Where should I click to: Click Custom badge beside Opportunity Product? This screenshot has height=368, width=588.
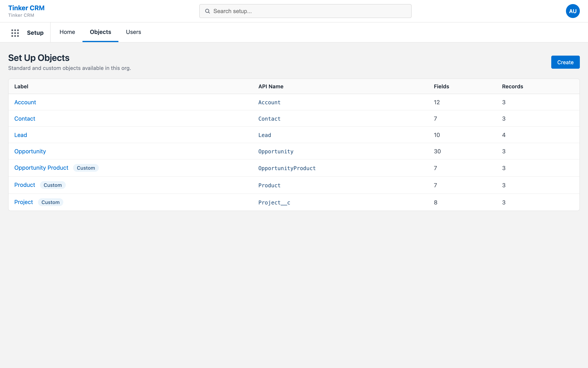[x=86, y=168]
